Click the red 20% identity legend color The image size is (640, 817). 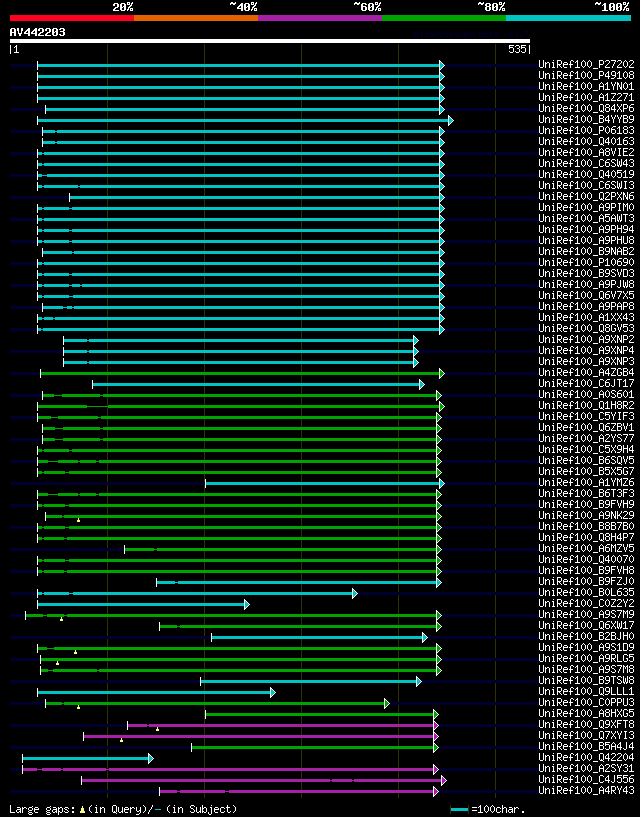(x=72, y=18)
